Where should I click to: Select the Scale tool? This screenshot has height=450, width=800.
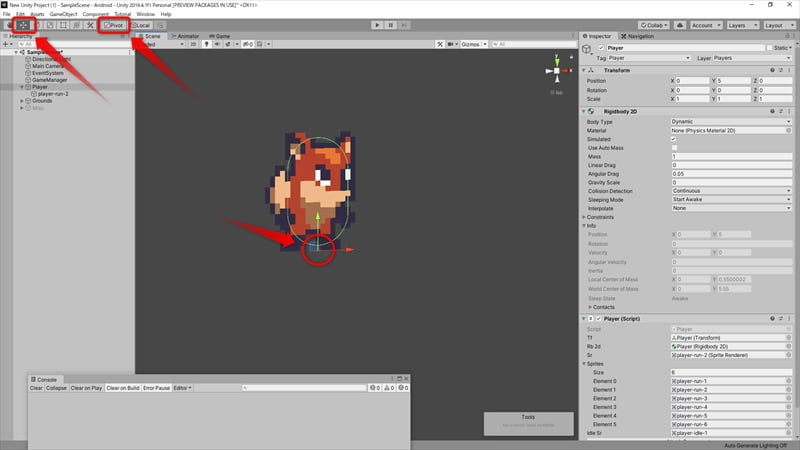tap(50, 25)
